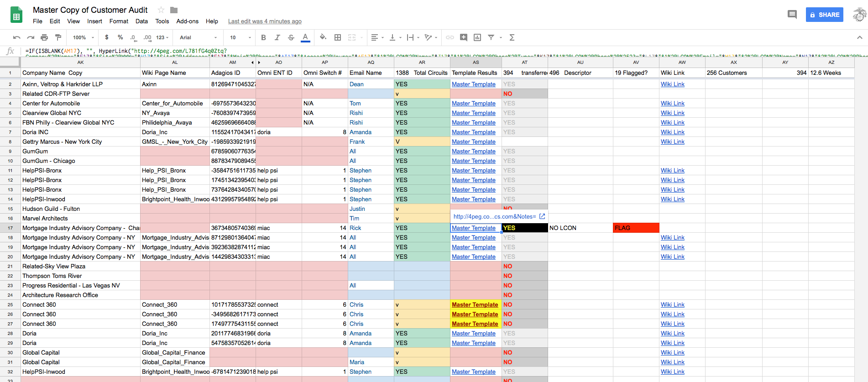Open vertical align dropdown
The height and width of the screenshot is (382, 868).
click(395, 37)
